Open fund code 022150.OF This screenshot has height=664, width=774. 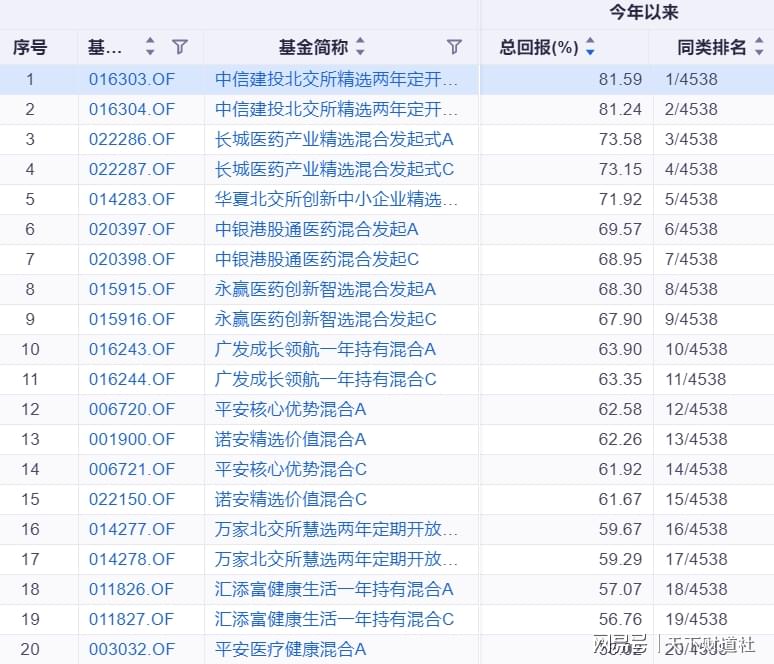pyautogui.click(x=132, y=499)
